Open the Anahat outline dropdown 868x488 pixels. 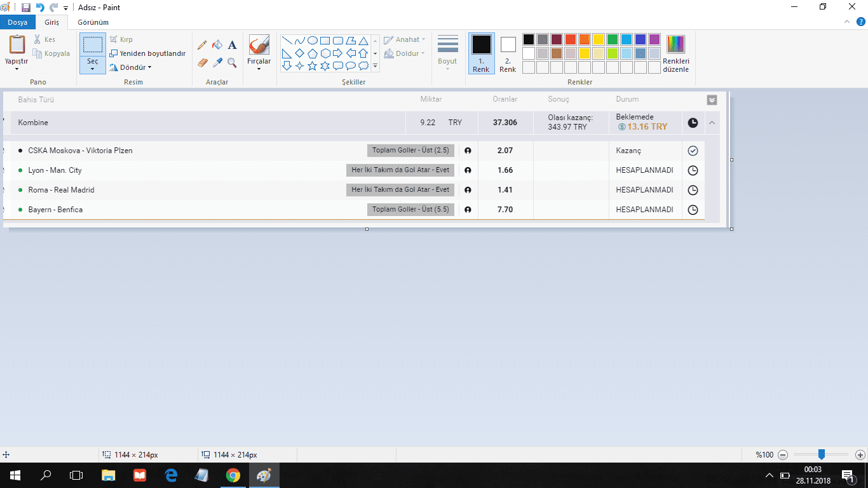(x=405, y=39)
